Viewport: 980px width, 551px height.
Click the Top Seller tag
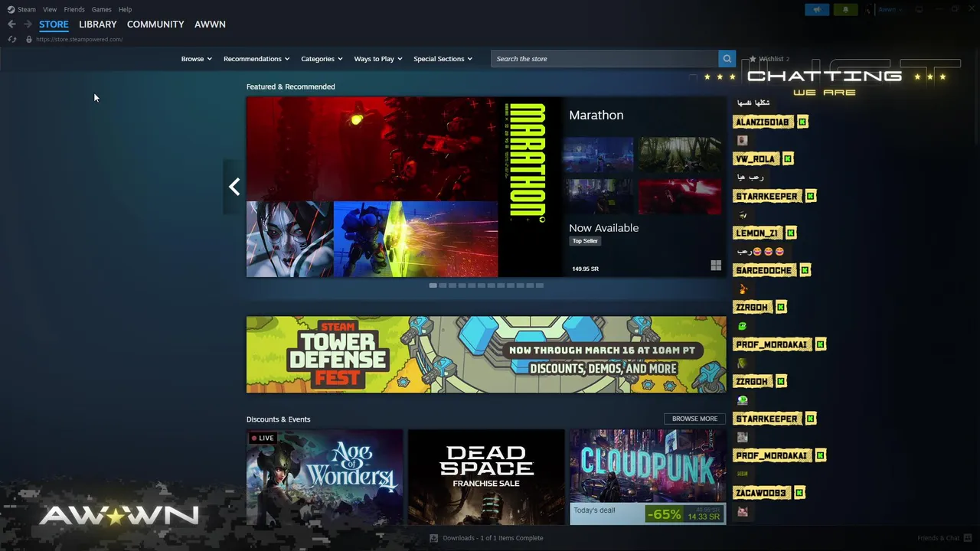[x=585, y=241]
